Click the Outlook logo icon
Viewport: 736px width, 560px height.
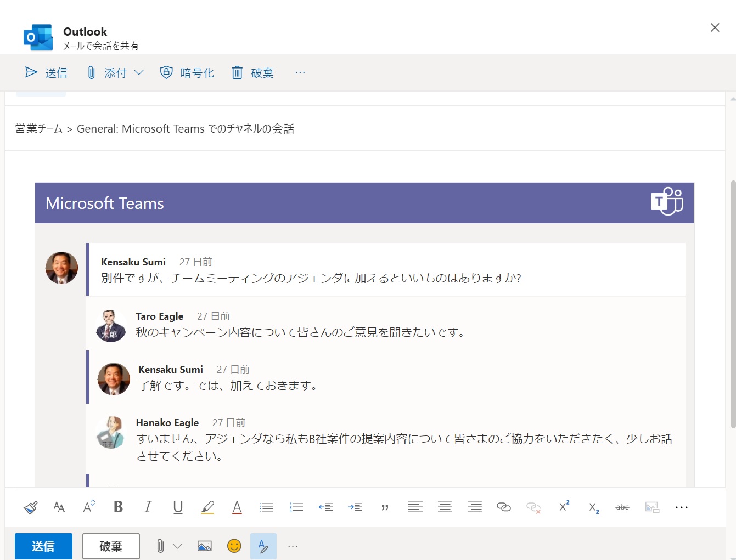pos(38,37)
